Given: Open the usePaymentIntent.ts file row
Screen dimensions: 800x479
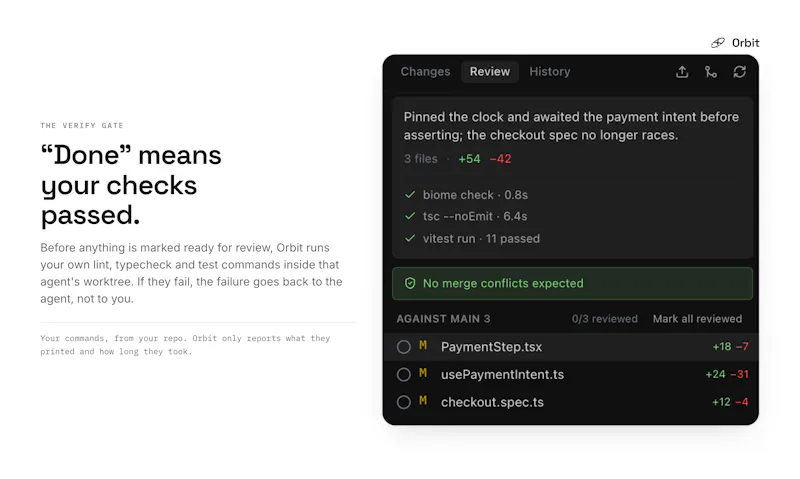Looking at the screenshot, I should click(570, 374).
